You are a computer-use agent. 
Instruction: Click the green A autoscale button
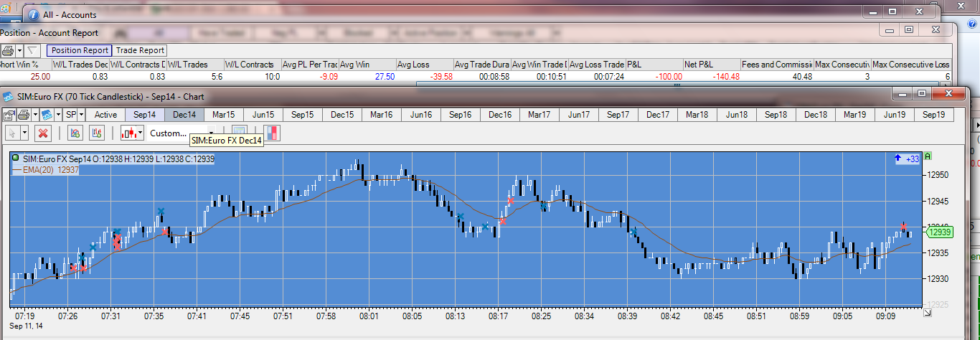[x=928, y=156]
